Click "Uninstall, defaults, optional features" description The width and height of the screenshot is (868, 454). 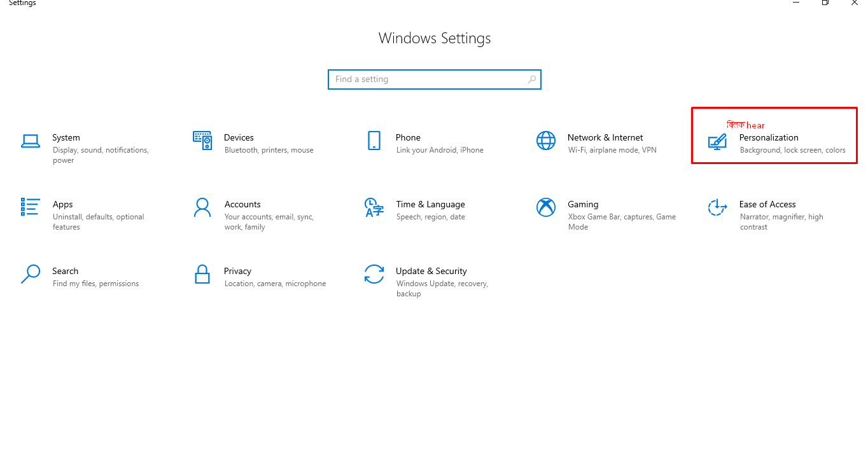tap(99, 222)
